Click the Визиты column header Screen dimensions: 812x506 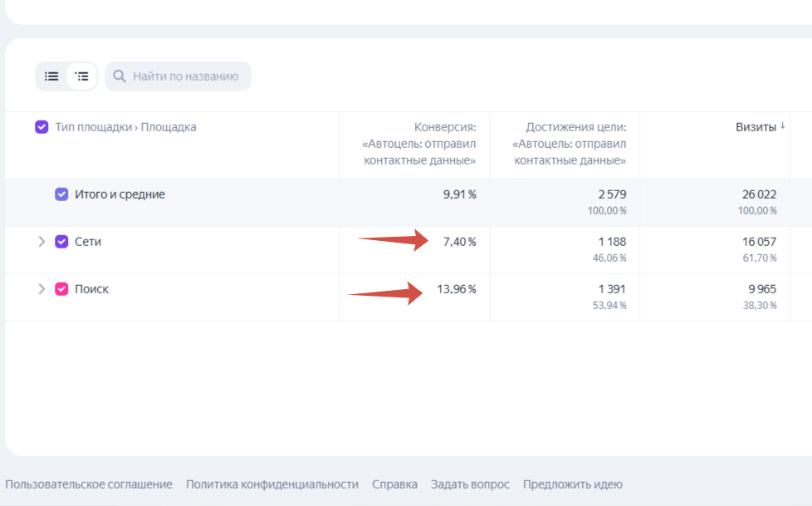click(x=756, y=127)
